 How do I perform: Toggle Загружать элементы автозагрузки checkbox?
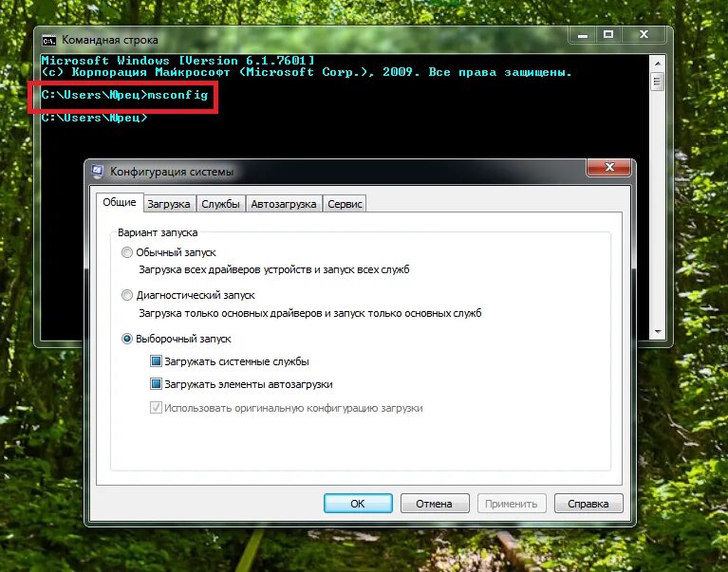pos(156,383)
